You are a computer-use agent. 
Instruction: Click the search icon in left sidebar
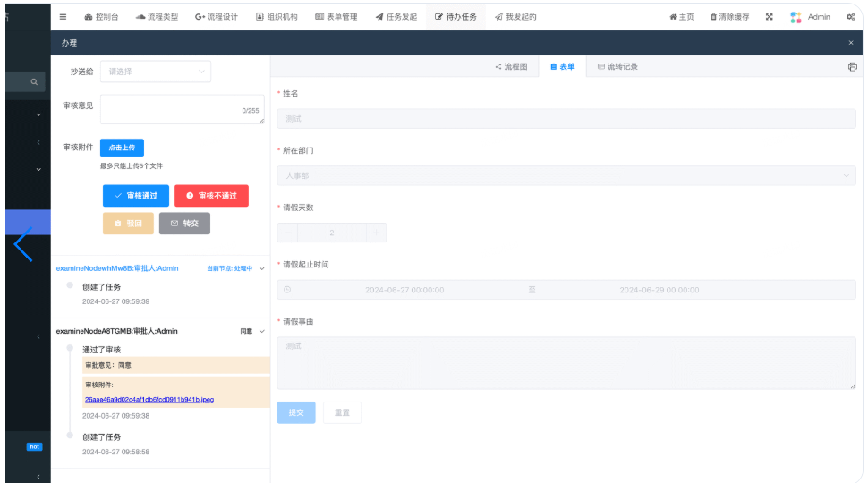point(35,82)
